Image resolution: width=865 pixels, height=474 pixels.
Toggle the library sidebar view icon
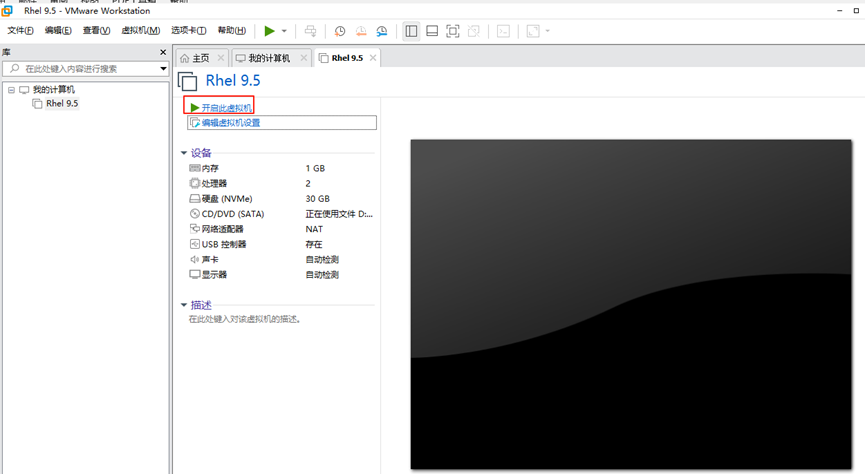click(x=411, y=31)
